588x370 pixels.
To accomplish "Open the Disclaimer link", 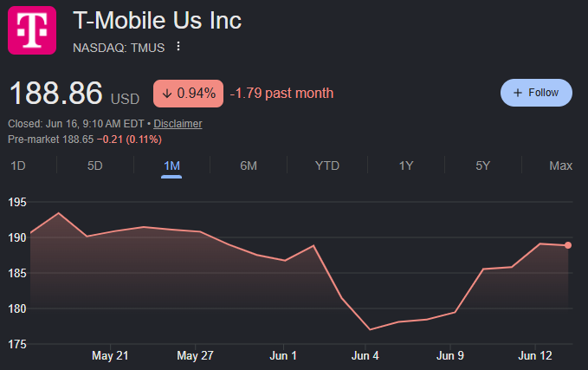I will [x=178, y=124].
